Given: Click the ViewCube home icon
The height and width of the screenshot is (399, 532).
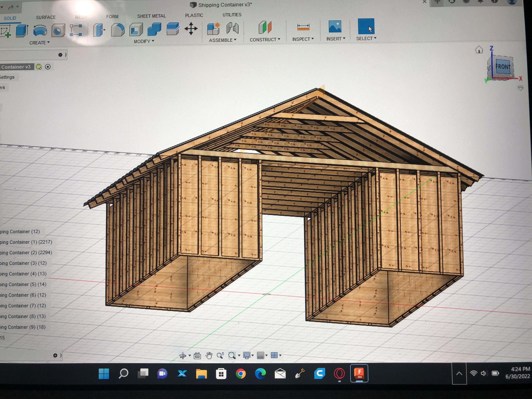Looking at the screenshot, I should (x=479, y=50).
